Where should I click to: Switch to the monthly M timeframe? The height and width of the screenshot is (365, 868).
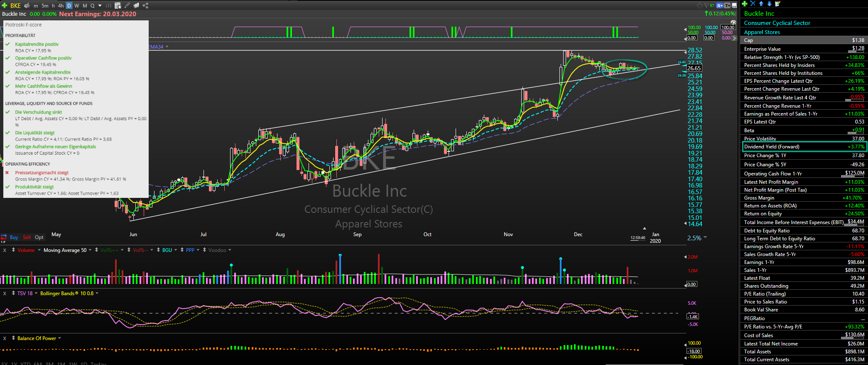85,6
